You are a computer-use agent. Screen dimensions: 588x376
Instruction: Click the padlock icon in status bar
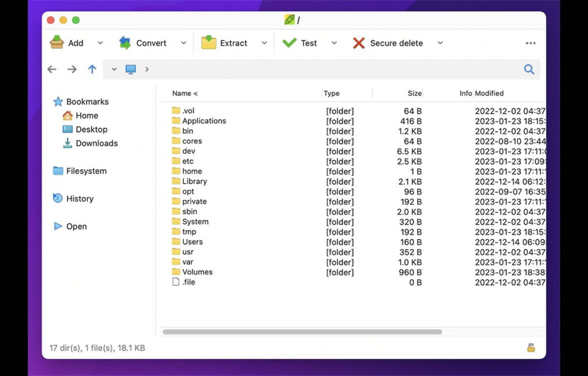[x=531, y=348]
